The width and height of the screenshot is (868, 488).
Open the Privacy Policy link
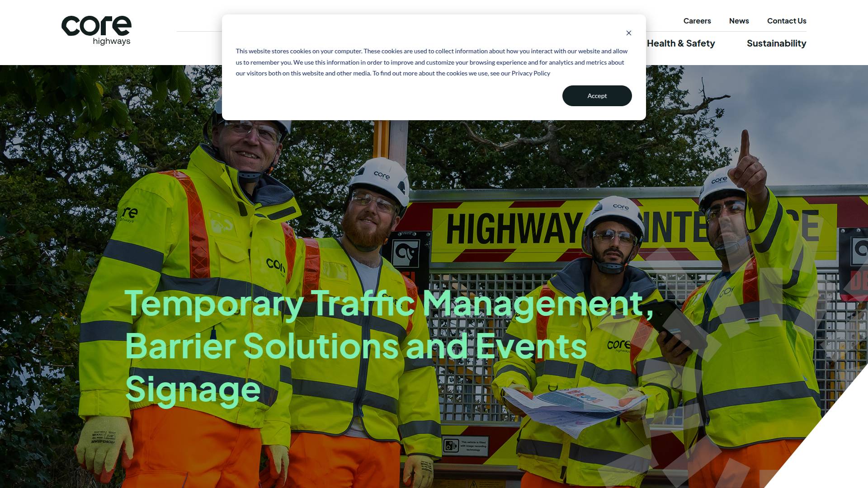click(530, 73)
